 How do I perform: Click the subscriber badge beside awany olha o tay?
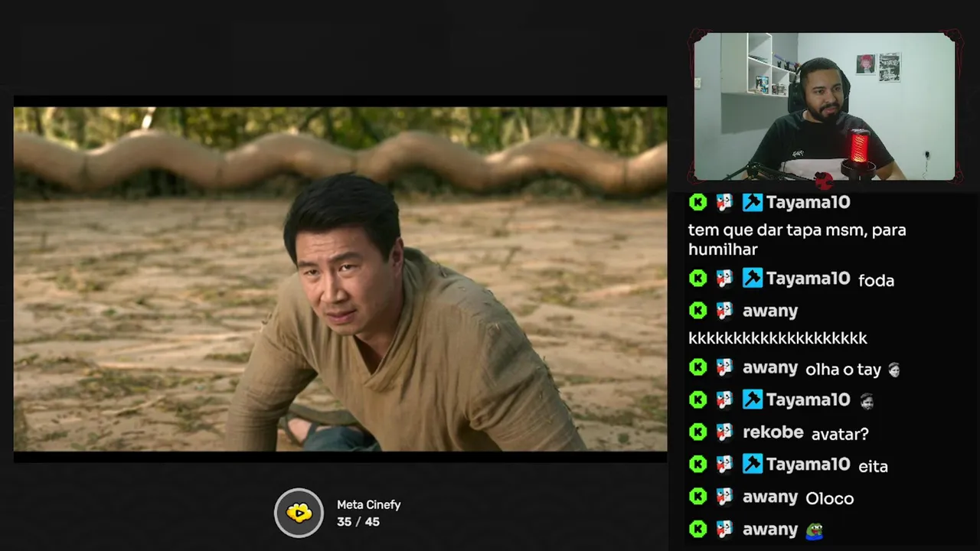point(724,367)
